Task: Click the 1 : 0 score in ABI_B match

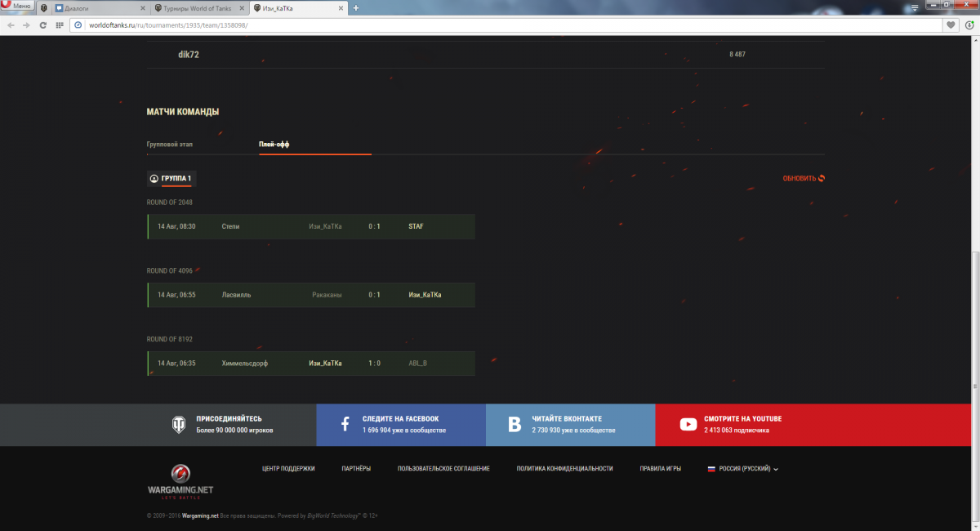Action: click(x=374, y=364)
